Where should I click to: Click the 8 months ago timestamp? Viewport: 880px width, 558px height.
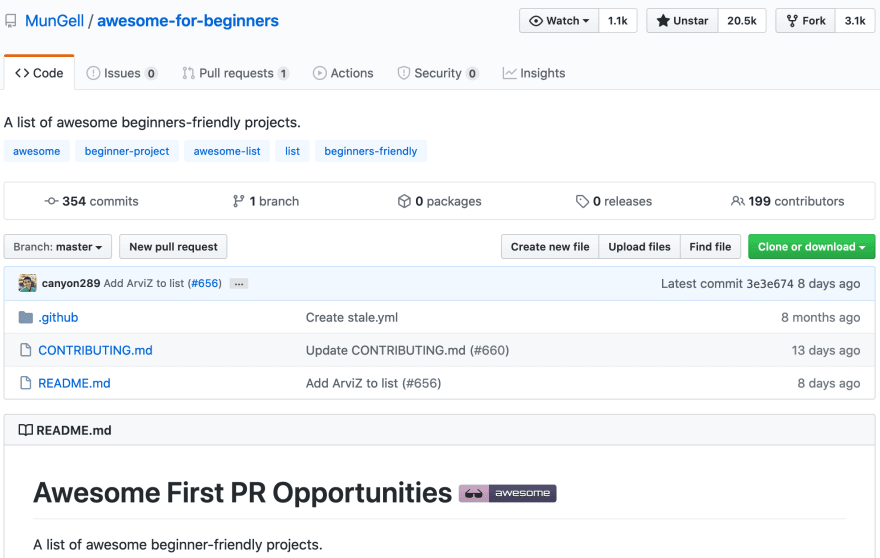821,318
